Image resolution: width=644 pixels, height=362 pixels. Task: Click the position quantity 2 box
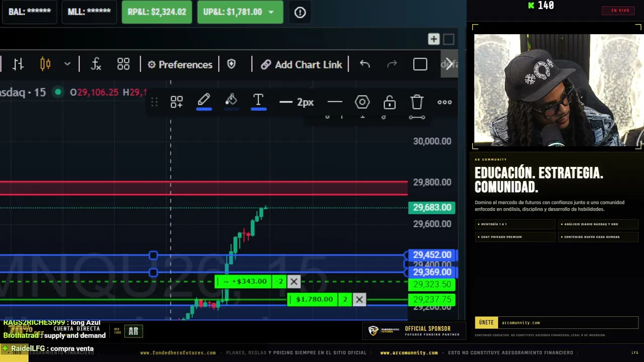(345, 300)
